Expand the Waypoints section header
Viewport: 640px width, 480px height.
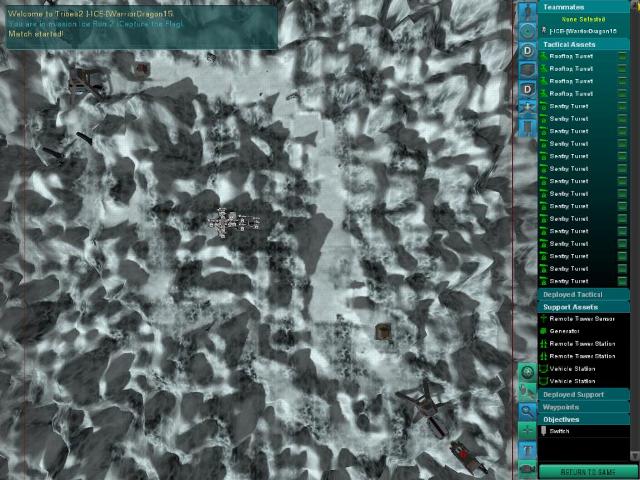[584, 407]
